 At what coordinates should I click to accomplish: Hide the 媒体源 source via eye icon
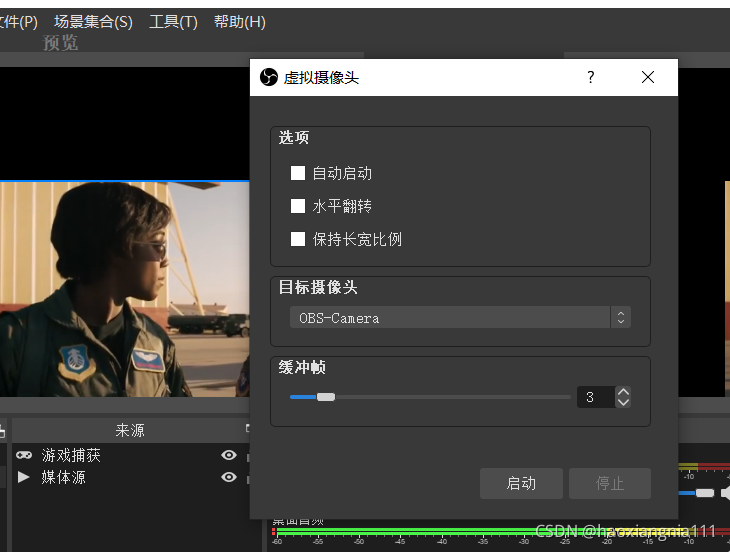coord(229,477)
